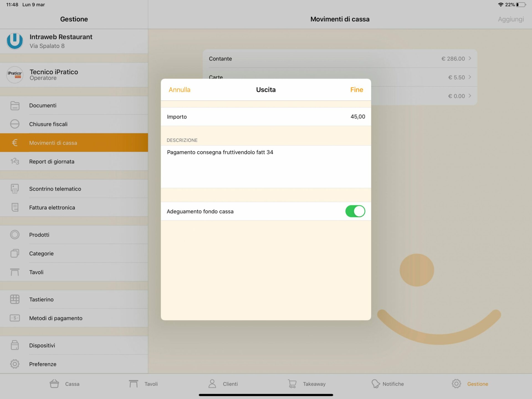Click the Gestione gear icon in bottom bar
The width and height of the screenshot is (532, 399).
pos(456,384)
